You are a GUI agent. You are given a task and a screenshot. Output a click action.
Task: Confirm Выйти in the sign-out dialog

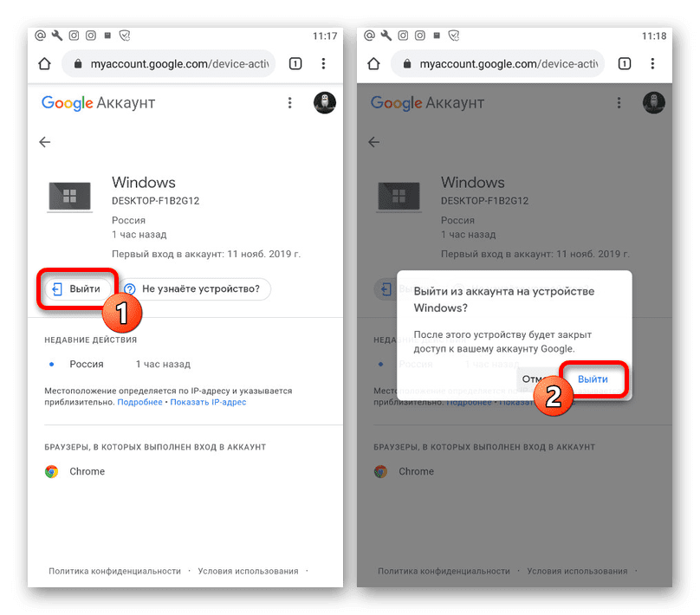click(593, 379)
